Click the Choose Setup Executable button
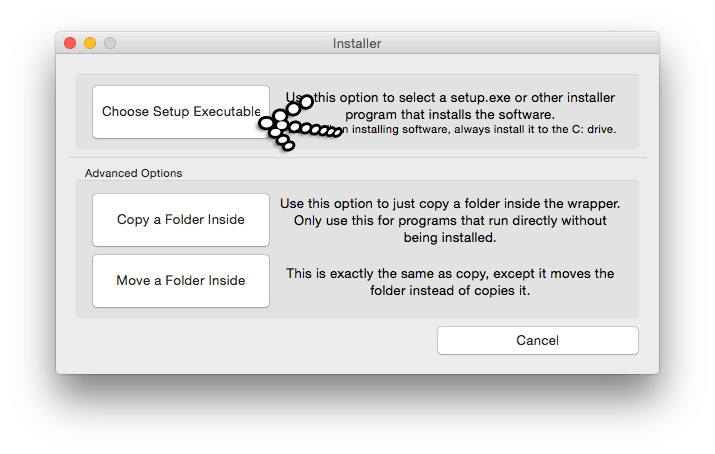The height and width of the screenshot is (454, 715). point(181,112)
